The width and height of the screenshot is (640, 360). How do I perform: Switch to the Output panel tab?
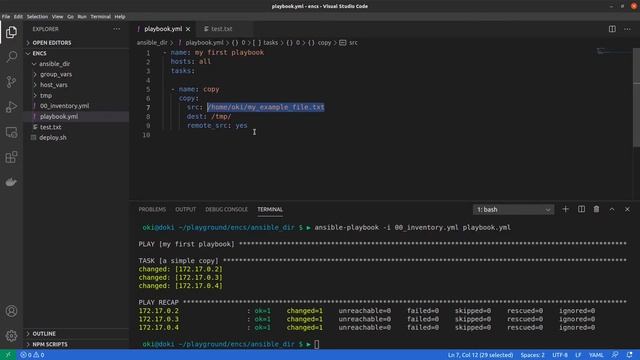186,209
